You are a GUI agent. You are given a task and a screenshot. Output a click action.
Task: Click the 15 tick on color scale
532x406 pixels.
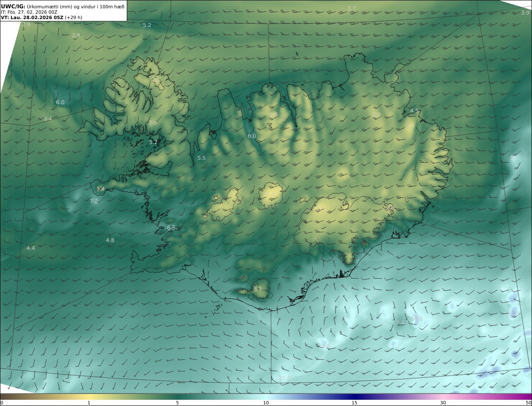(x=355, y=403)
